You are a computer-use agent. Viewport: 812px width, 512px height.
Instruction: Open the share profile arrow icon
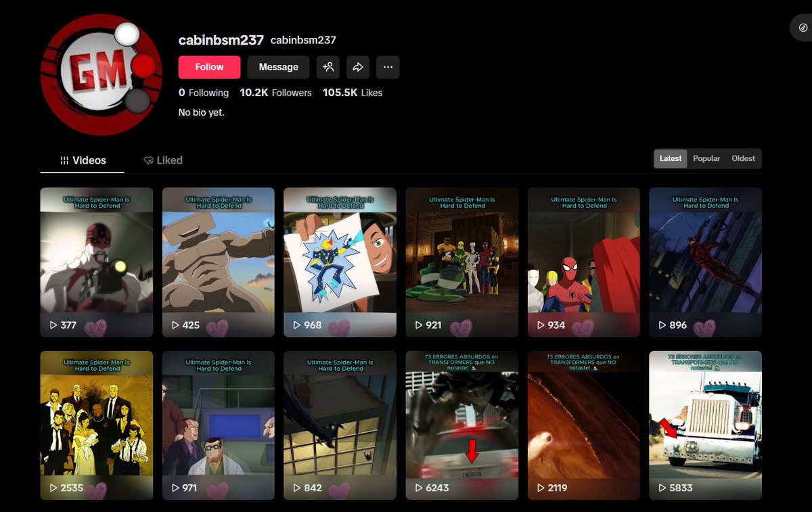point(358,67)
